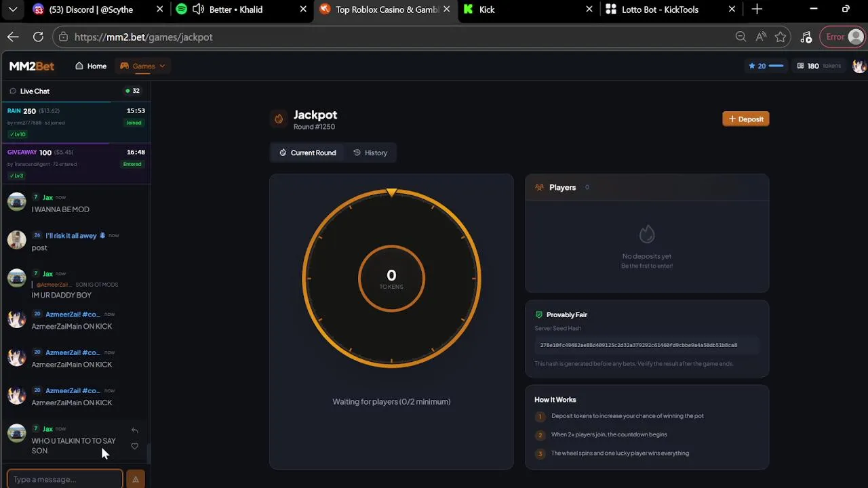Click Round #1250 label
868x488 pixels.
[314, 127]
